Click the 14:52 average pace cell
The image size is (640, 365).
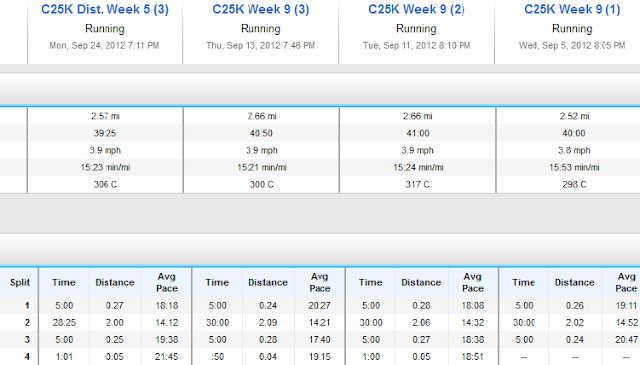click(x=626, y=323)
